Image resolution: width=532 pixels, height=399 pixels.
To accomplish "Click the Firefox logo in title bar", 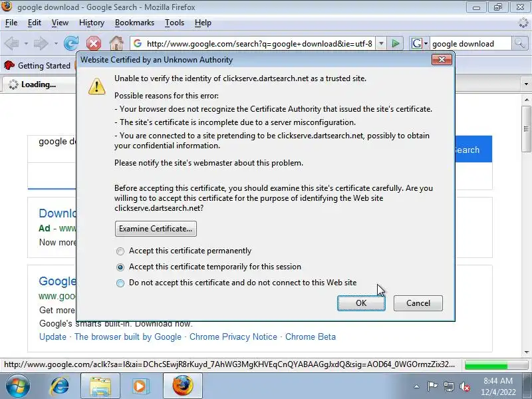I will point(7,7).
